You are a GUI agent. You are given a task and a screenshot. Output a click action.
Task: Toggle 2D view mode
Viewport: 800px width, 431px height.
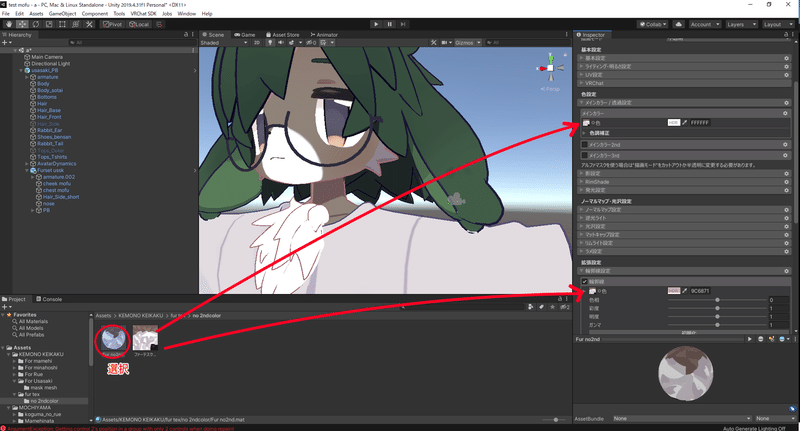(257, 42)
